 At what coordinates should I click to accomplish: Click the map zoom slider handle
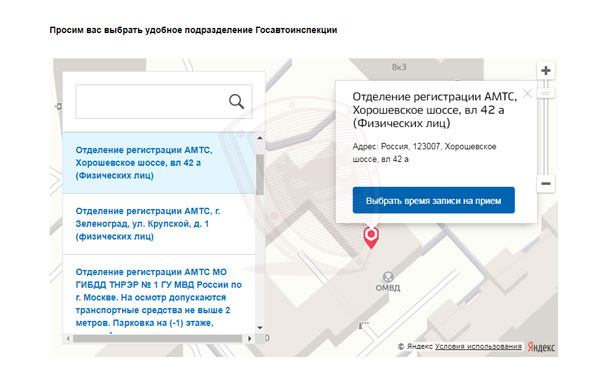point(546,93)
